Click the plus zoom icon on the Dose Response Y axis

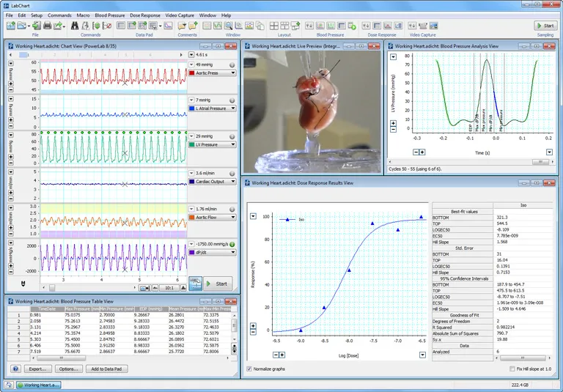253,325
